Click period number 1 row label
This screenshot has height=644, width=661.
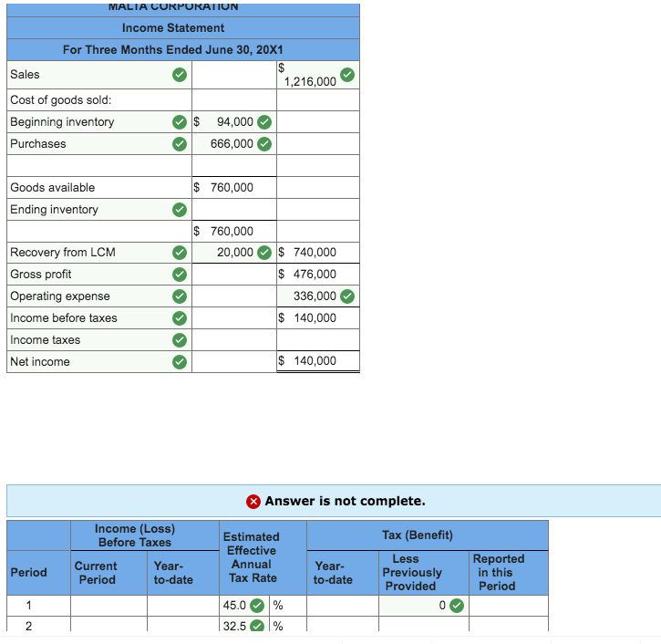coord(28,606)
